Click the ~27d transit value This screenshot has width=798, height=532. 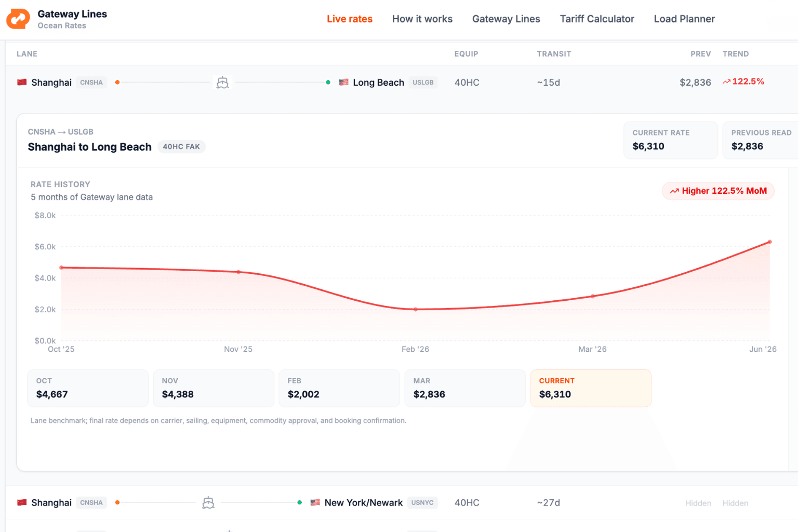(x=549, y=502)
